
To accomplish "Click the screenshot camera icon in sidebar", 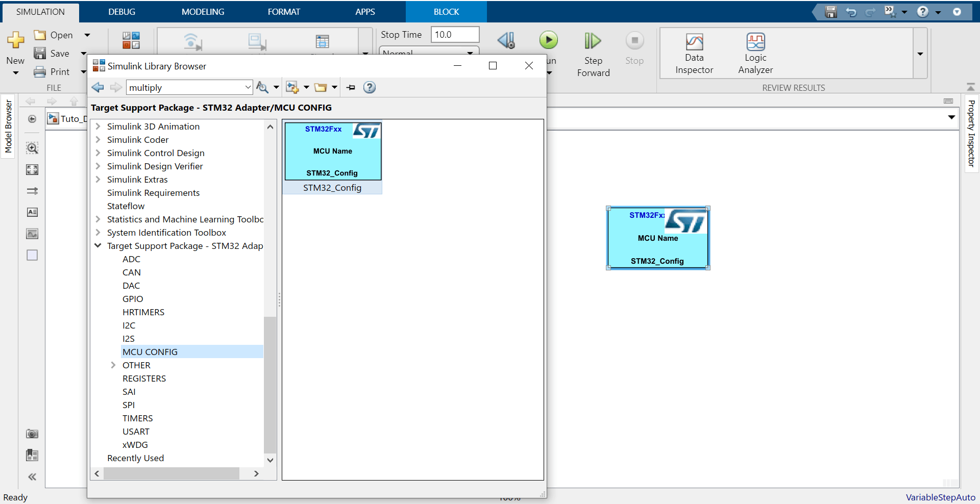I will [32, 434].
